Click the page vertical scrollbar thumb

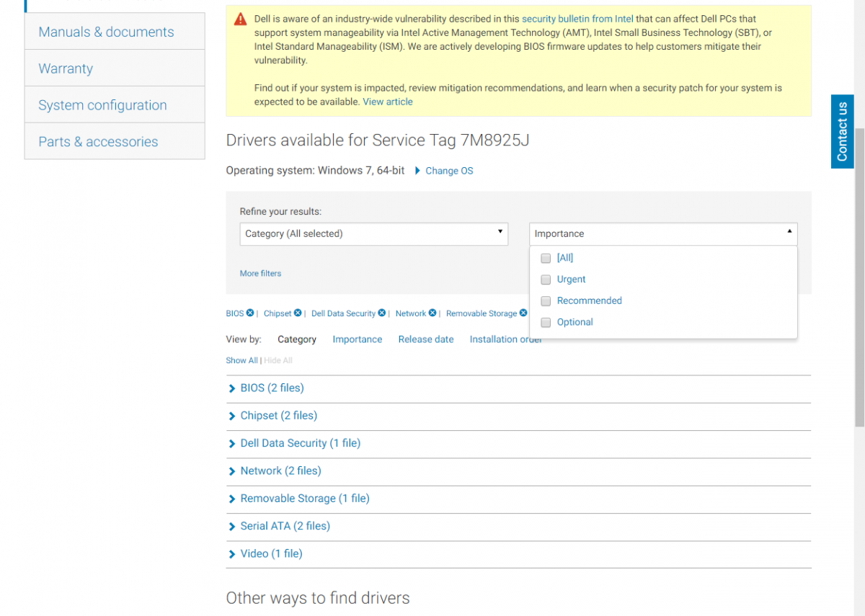pos(859,277)
